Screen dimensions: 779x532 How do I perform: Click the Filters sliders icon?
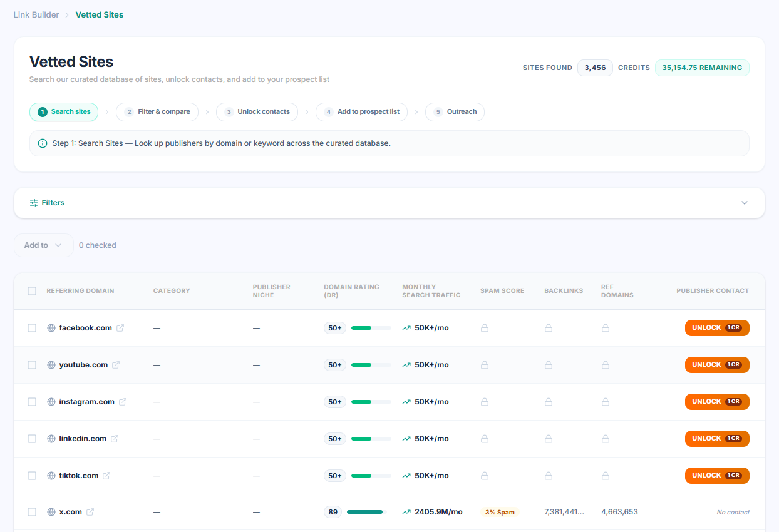(34, 203)
